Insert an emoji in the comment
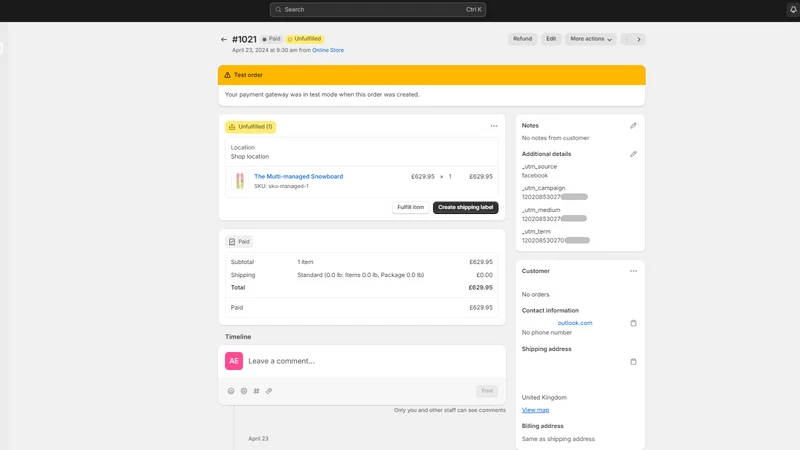The height and width of the screenshot is (450, 800). [x=231, y=391]
